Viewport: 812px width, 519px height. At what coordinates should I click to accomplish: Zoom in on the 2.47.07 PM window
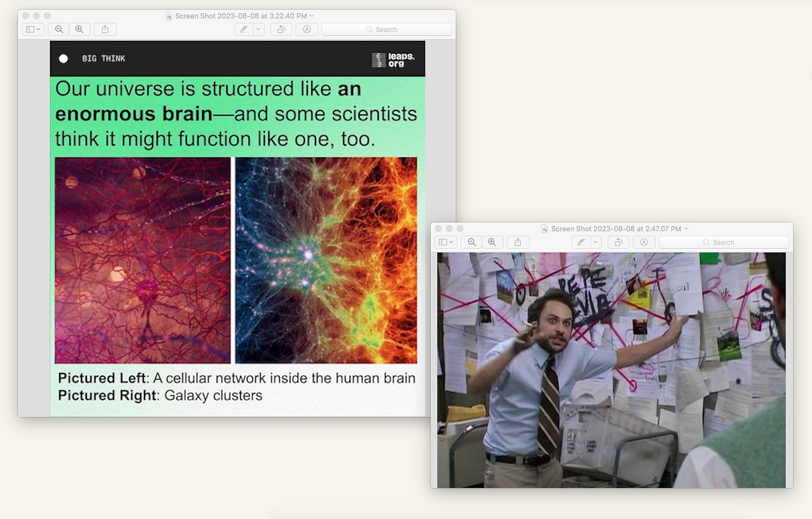(x=492, y=242)
